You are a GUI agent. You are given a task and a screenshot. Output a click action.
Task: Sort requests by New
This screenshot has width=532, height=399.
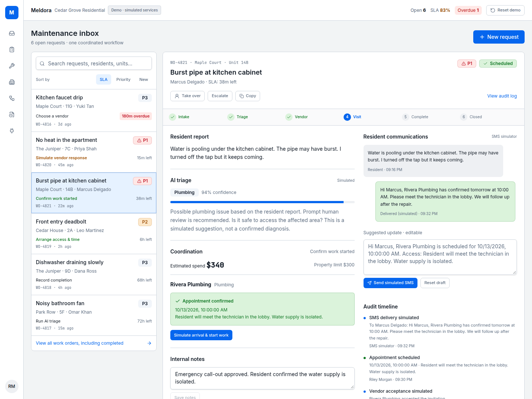click(144, 79)
